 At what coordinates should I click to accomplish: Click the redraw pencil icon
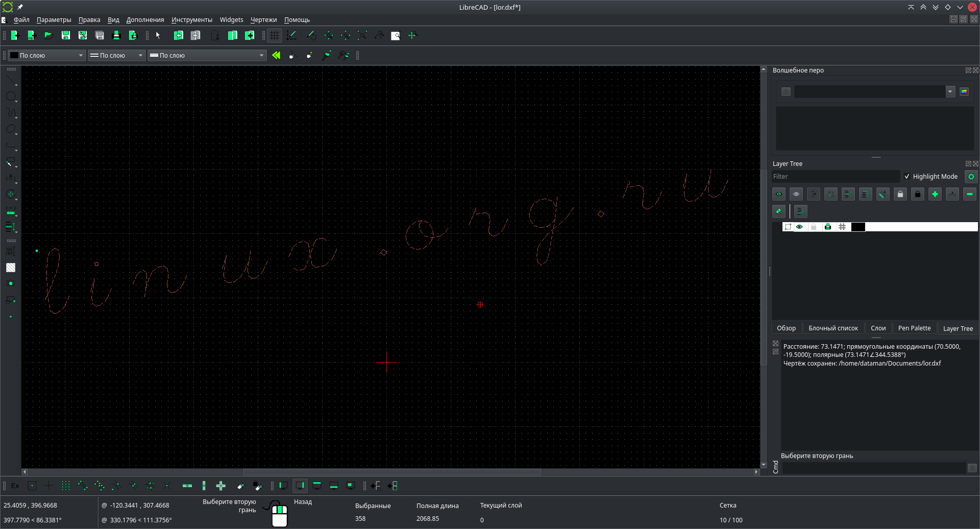312,35
